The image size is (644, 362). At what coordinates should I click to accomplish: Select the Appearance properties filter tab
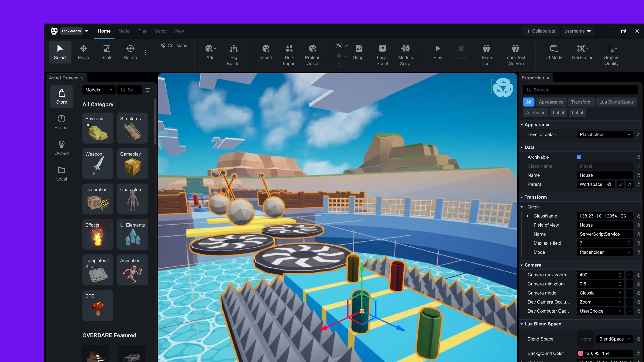tap(551, 102)
